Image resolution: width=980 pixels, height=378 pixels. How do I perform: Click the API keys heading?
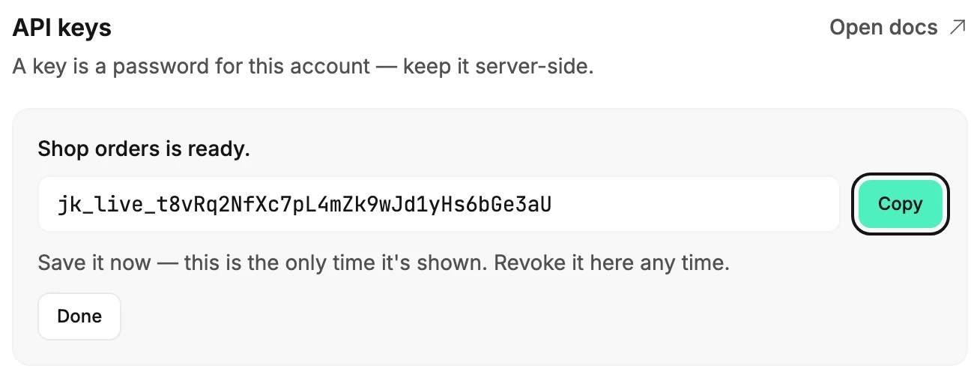[x=62, y=28]
